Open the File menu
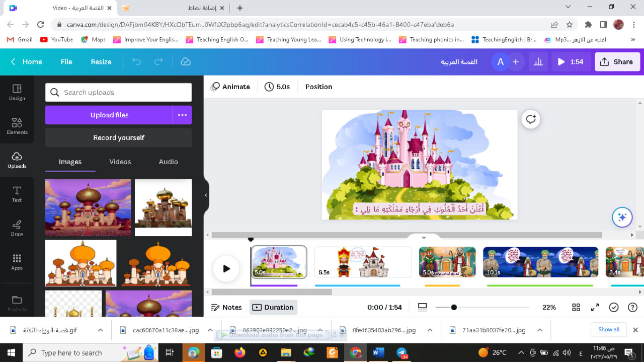This screenshot has height=362, width=644. coord(66,61)
